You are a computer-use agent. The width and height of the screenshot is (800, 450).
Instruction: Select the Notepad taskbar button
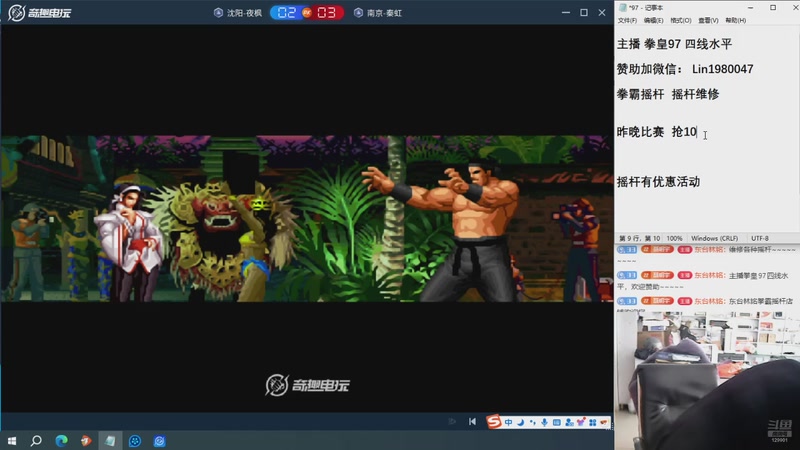(x=110, y=441)
